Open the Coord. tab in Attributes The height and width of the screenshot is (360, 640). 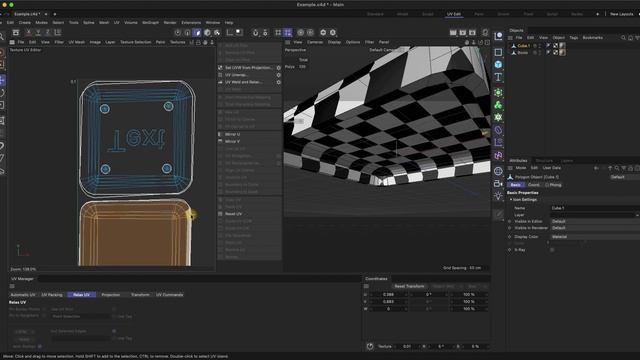coord(533,185)
